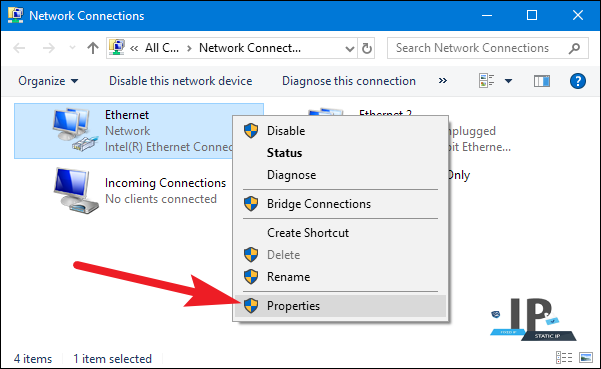The image size is (601, 369).
Task: Open the view options dropdown arrow
Action: tap(508, 81)
